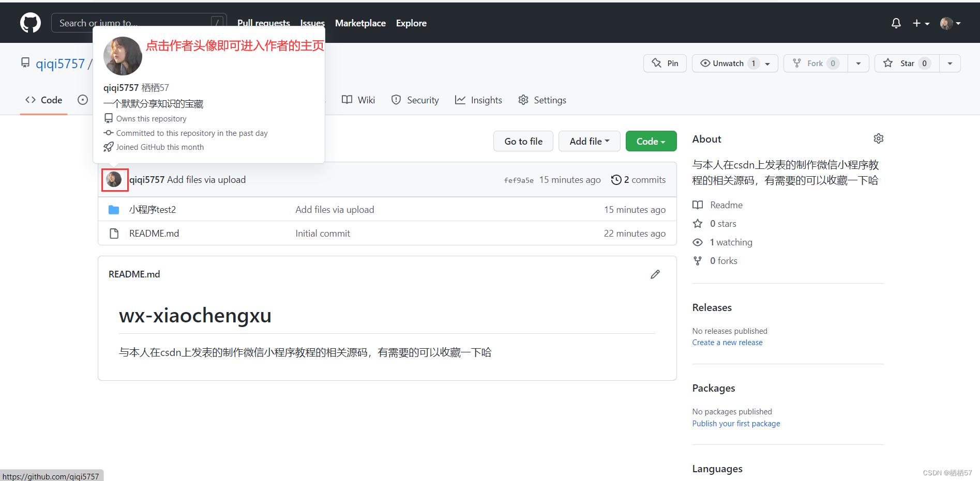The width and height of the screenshot is (980, 481).
Task: Open the green Code dropdown
Action: coord(651,141)
